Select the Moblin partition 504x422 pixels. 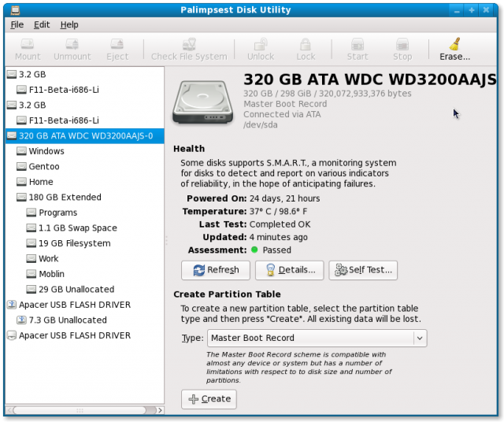[85, 274]
